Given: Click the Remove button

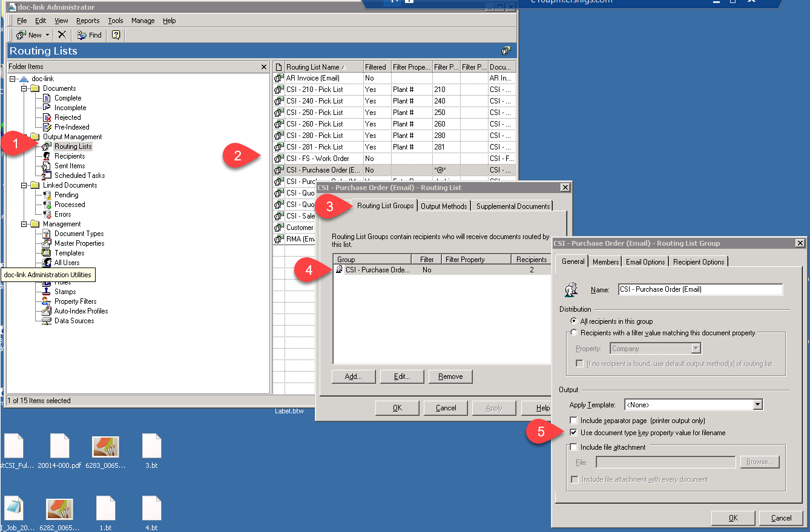Looking at the screenshot, I should (450, 376).
